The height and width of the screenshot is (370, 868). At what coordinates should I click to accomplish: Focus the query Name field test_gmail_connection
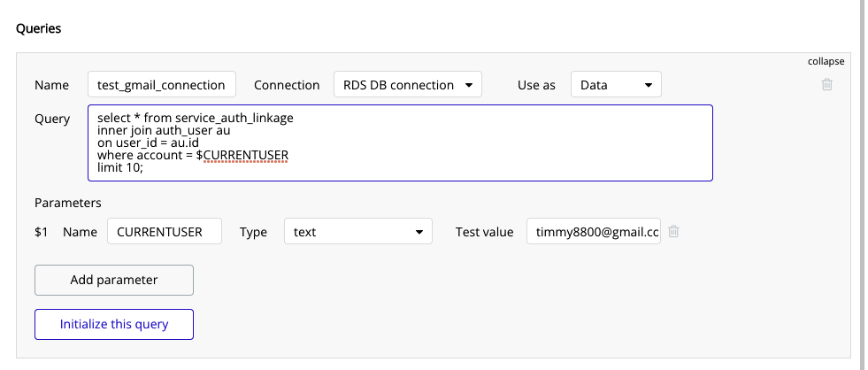click(x=162, y=85)
